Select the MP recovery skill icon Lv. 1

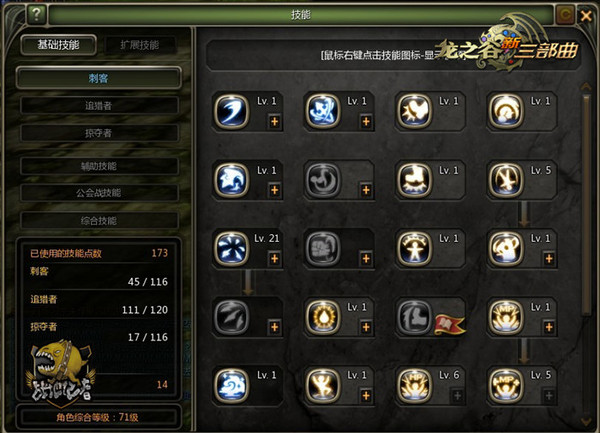506,317
